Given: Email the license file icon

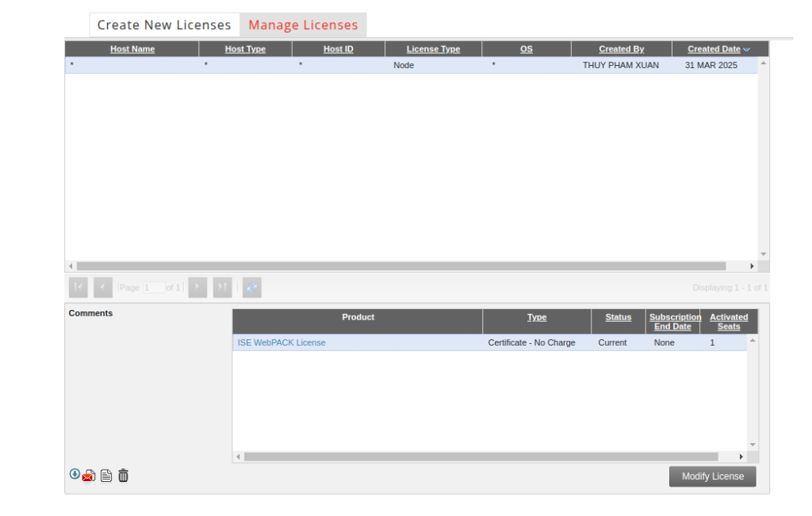Looking at the screenshot, I should (x=89, y=476).
